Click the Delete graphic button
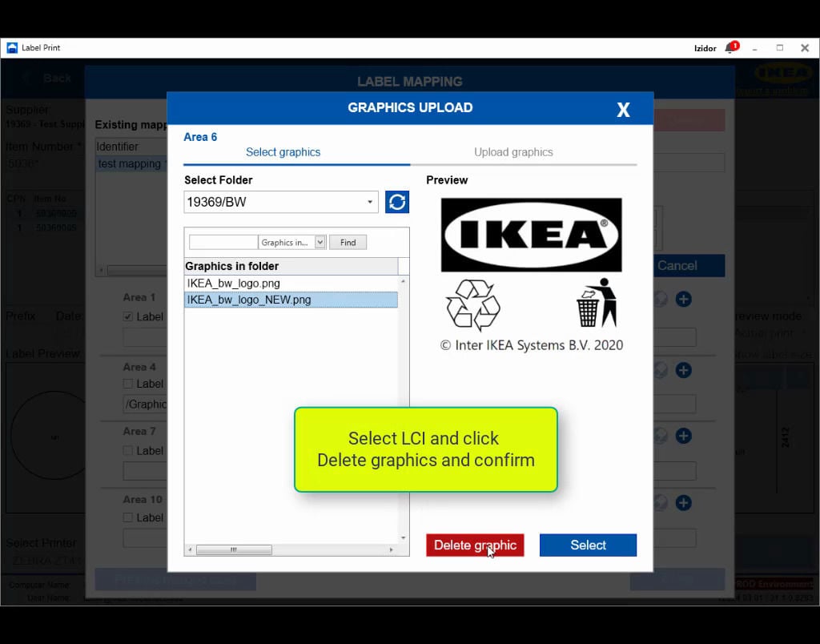 point(475,545)
